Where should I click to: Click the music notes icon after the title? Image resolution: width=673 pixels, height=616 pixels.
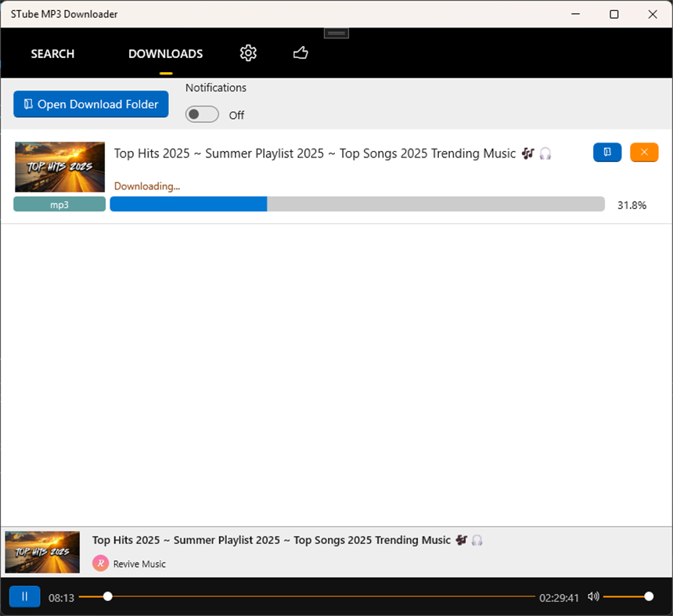pos(527,153)
